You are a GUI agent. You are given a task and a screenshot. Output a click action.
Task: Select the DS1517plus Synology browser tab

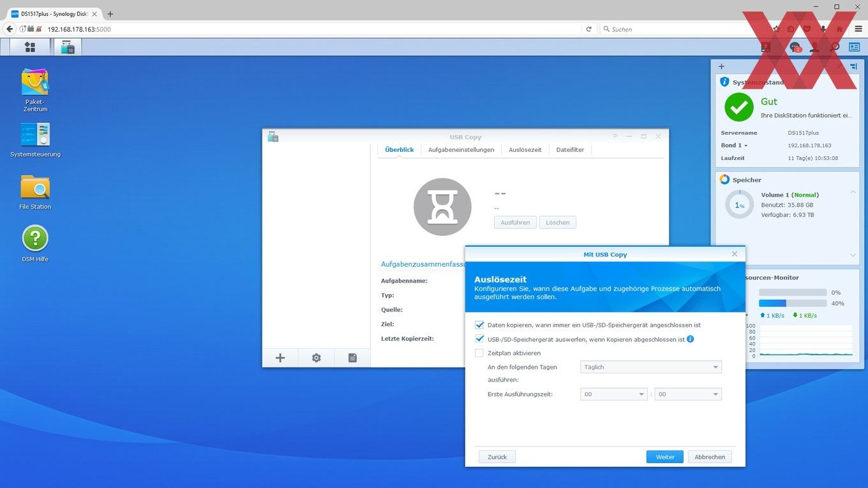point(54,13)
